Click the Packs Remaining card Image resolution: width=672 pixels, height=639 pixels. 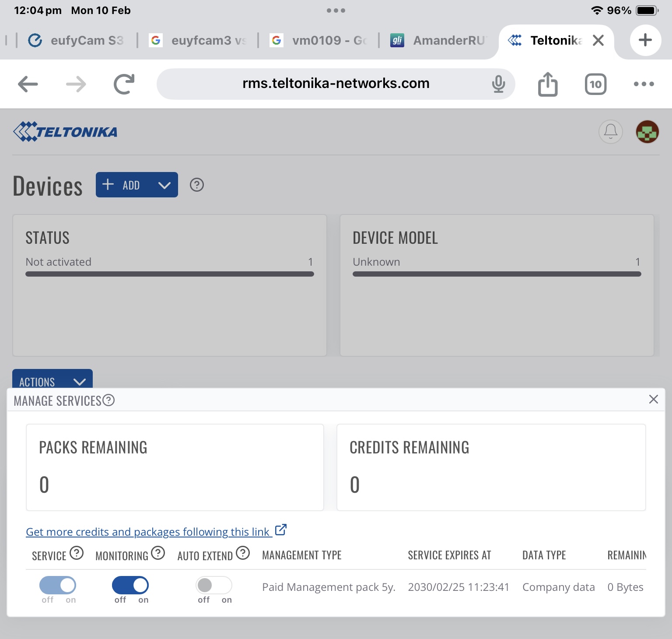tap(175, 467)
